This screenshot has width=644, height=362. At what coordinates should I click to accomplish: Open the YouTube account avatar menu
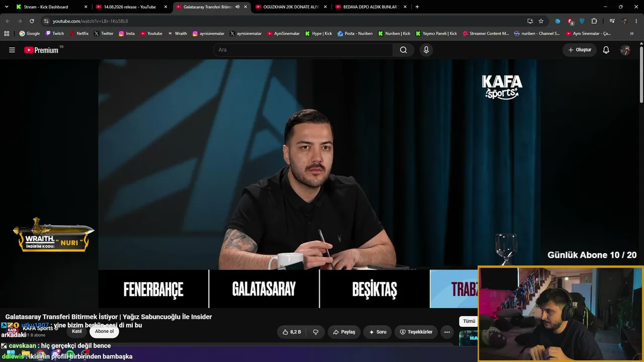pos(625,50)
